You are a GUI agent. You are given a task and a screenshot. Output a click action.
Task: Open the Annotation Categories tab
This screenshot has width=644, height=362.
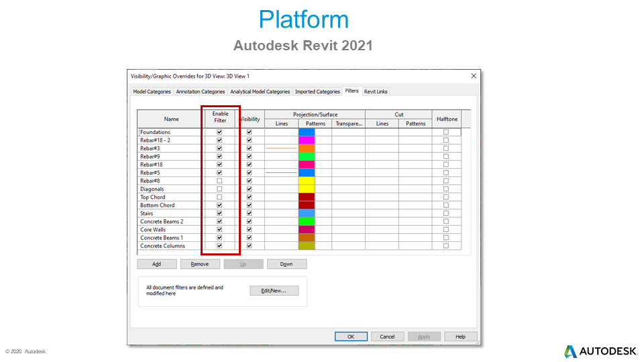[201, 92]
